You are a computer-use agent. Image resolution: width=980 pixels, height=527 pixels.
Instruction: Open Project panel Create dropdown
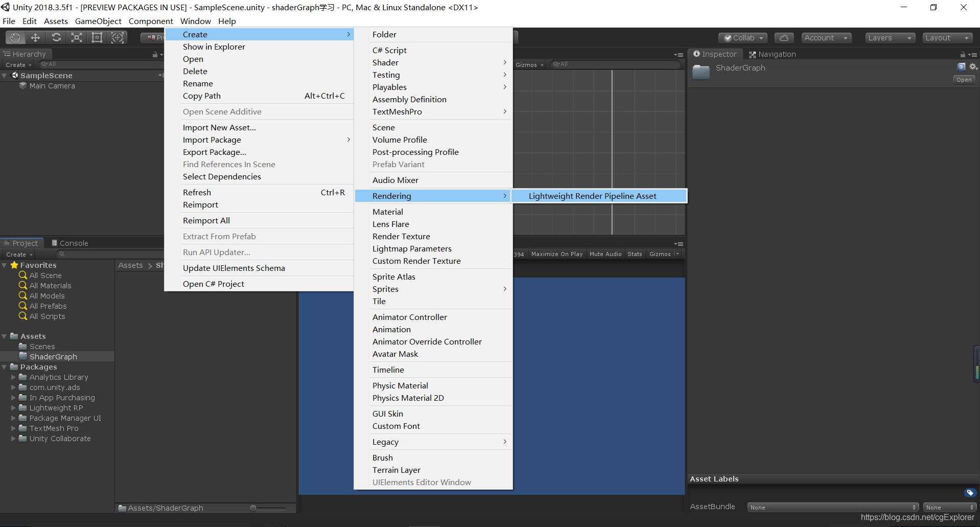(x=19, y=255)
